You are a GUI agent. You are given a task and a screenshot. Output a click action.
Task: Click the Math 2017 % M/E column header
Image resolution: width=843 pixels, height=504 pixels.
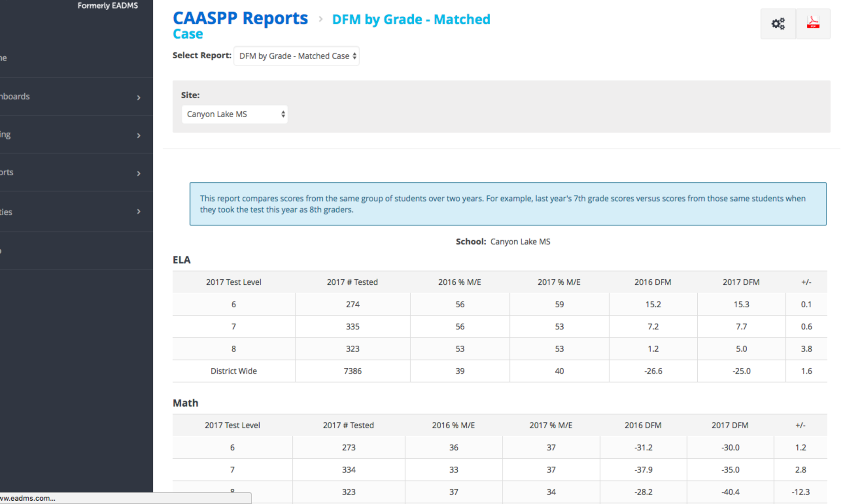coord(550,425)
